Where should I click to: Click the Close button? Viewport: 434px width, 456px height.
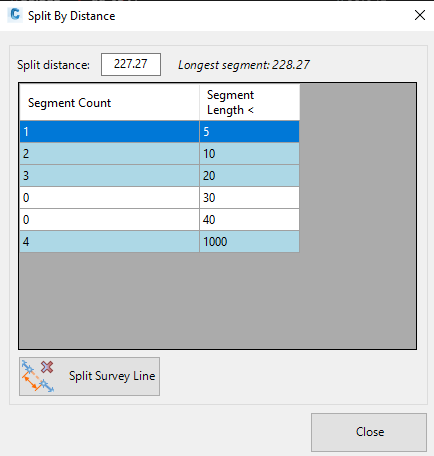click(x=369, y=432)
